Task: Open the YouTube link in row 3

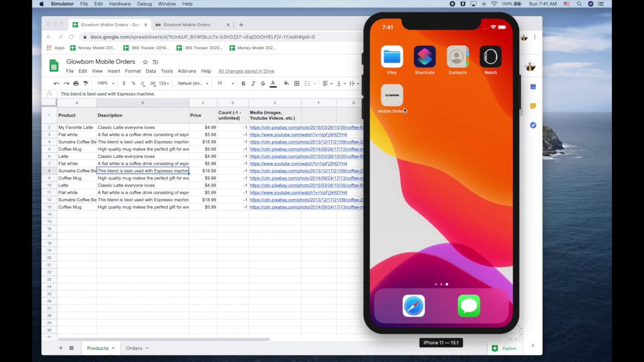Action: 298,135
